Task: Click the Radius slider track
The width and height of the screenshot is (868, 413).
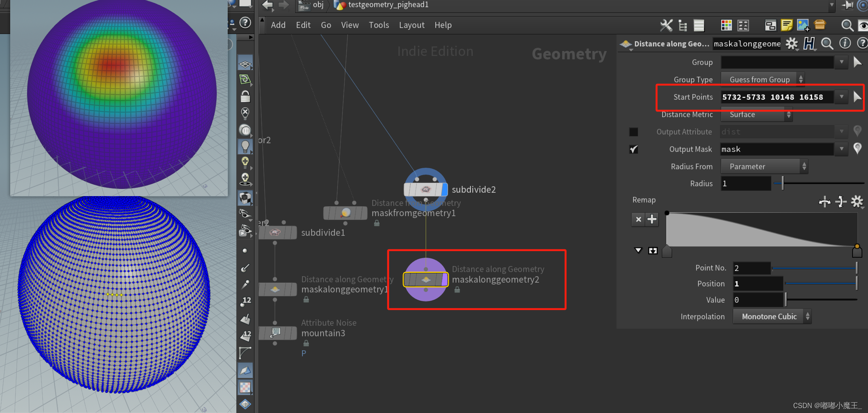Action: pyautogui.click(x=819, y=183)
